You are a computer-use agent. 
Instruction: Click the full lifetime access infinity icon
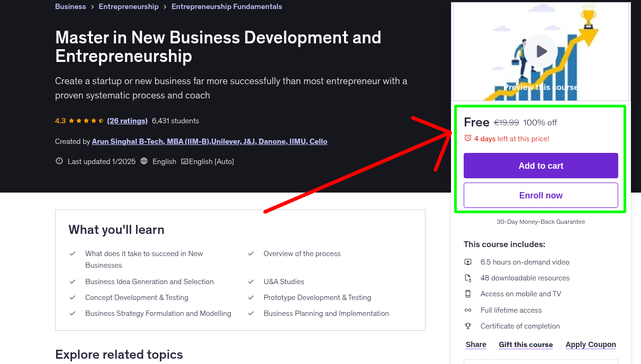(468, 310)
